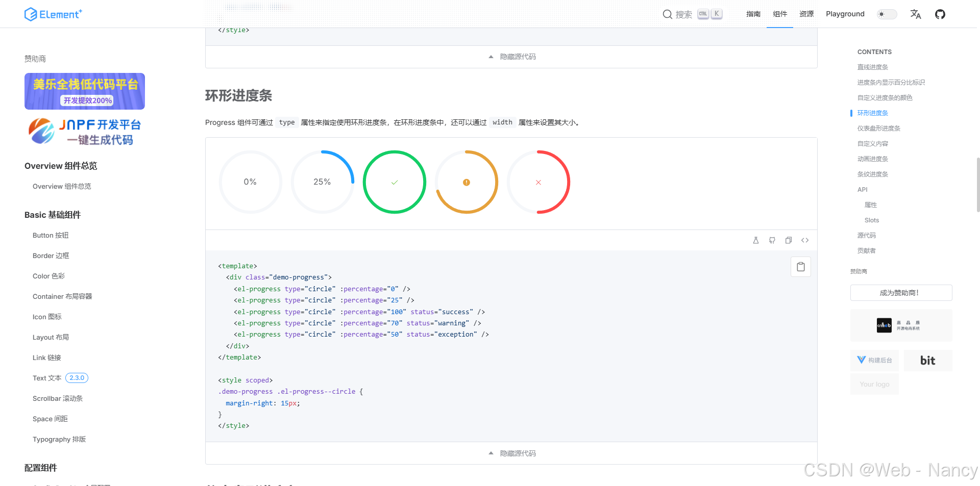
Task: Open the Playground menu item
Action: (x=845, y=14)
